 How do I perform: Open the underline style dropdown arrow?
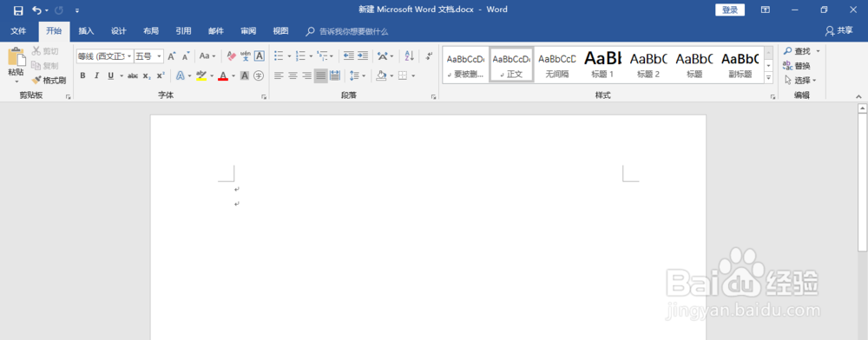coord(122,75)
